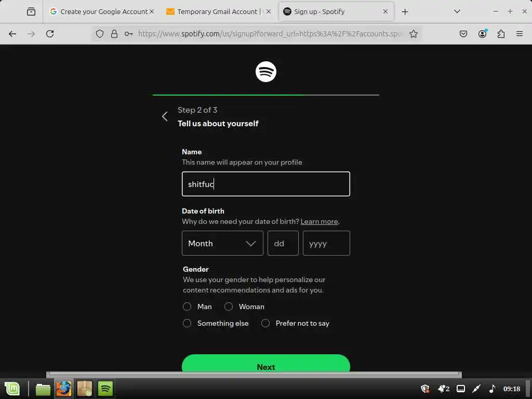Screen dimensions: 532x399
Task: Open the Learn more link
Action: pos(320,221)
